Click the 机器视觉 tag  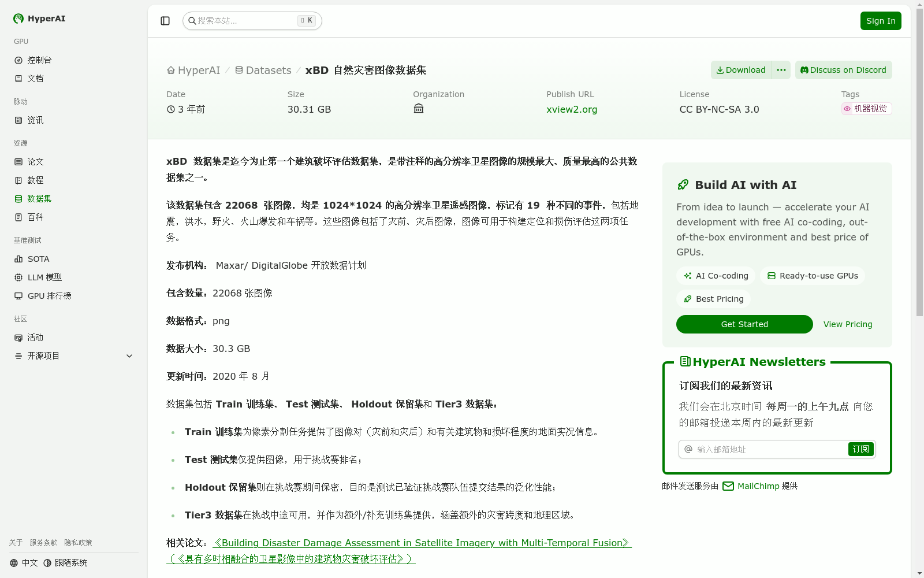[866, 109]
